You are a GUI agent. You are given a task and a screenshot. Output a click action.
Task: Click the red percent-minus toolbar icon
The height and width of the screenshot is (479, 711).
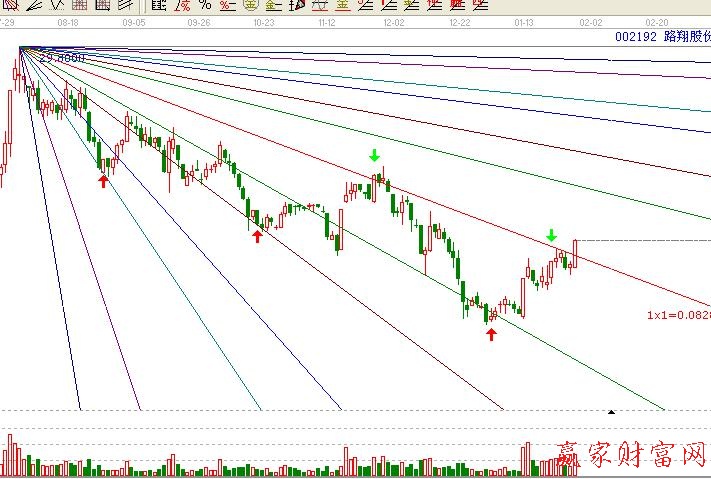click(226, 4)
